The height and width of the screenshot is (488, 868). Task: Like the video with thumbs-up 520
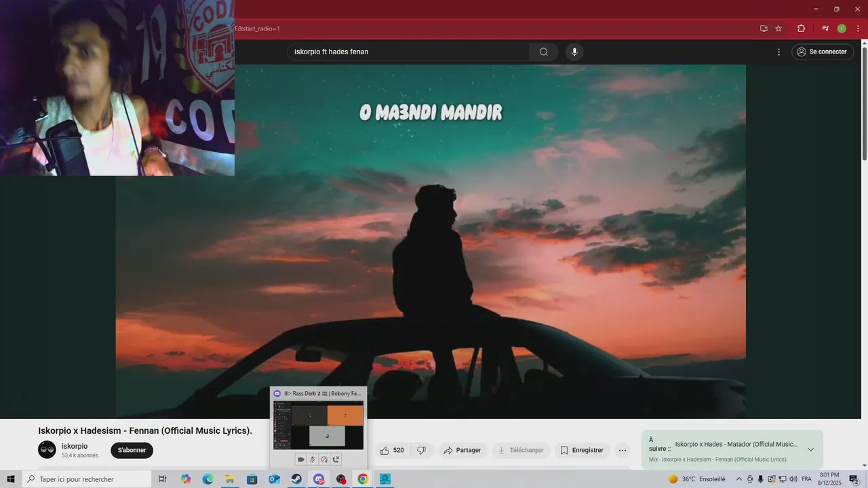(x=392, y=450)
